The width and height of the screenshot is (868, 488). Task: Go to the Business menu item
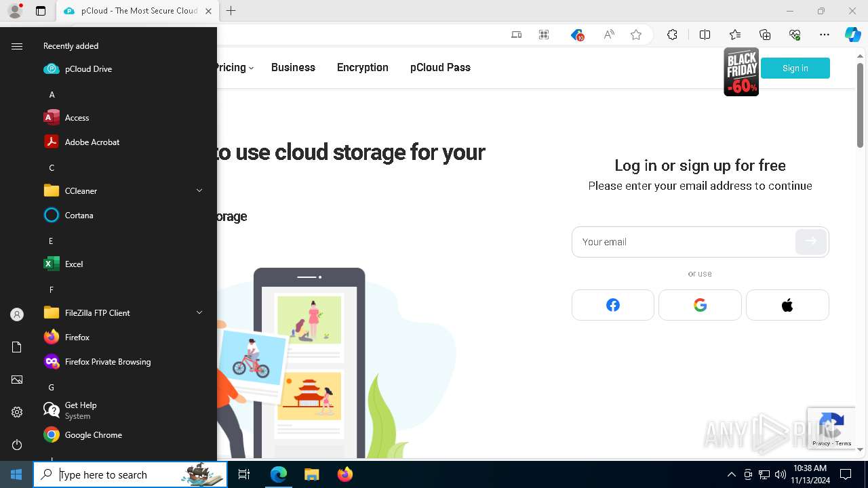(x=293, y=68)
